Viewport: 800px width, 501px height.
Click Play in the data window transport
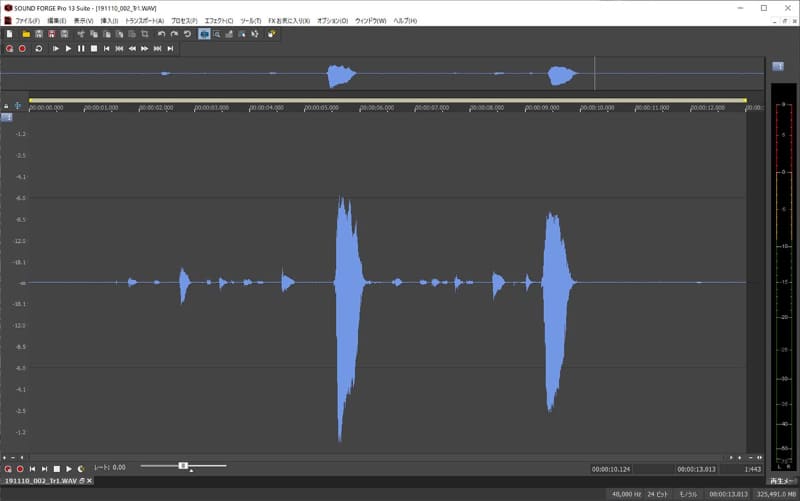click(x=69, y=469)
